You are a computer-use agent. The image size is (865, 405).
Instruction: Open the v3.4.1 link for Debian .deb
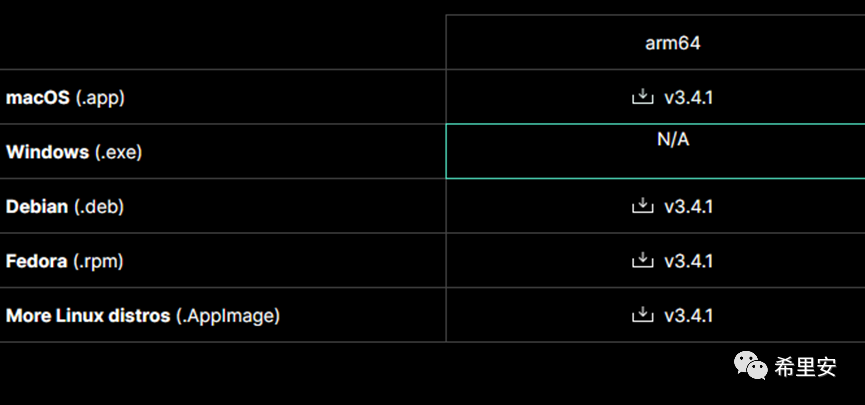click(688, 207)
